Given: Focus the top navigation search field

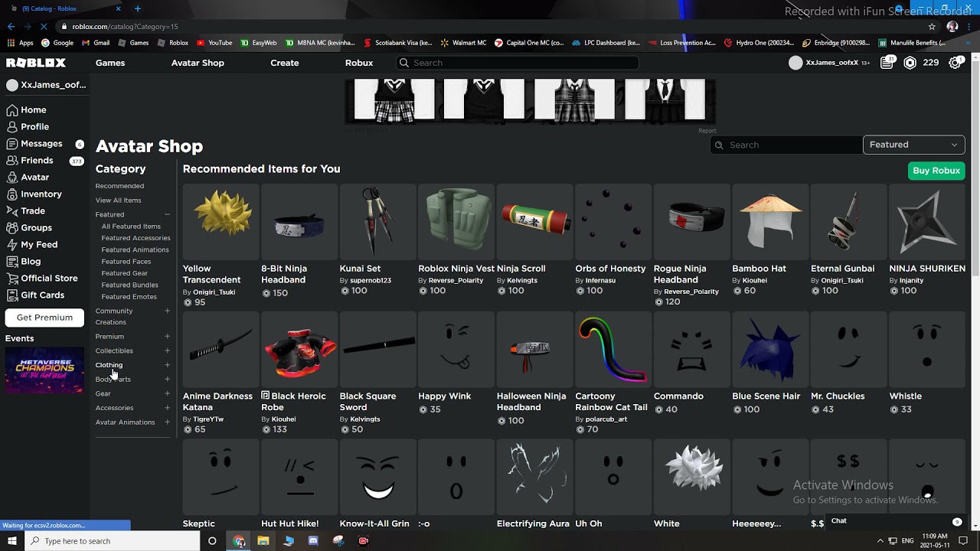Looking at the screenshot, I should click(518, 63).
